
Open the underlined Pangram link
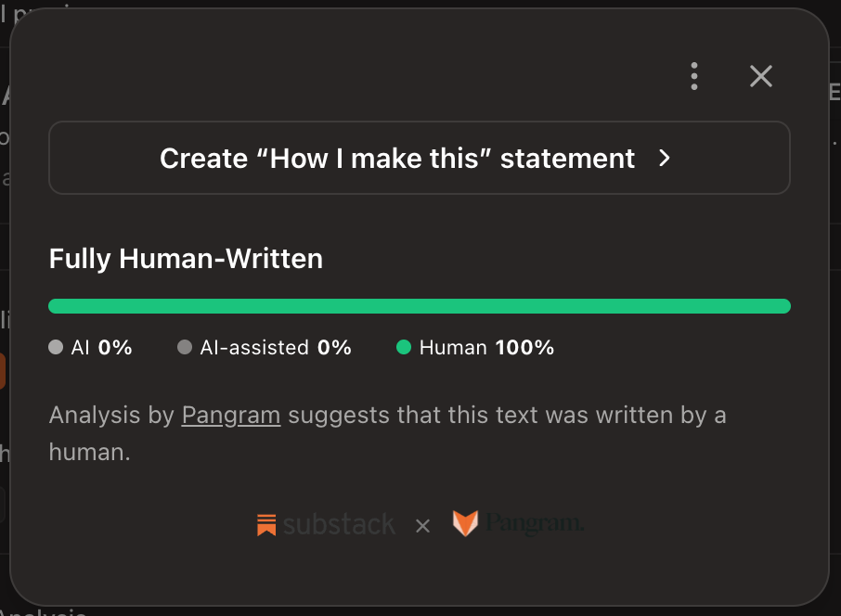click(230, 416)
